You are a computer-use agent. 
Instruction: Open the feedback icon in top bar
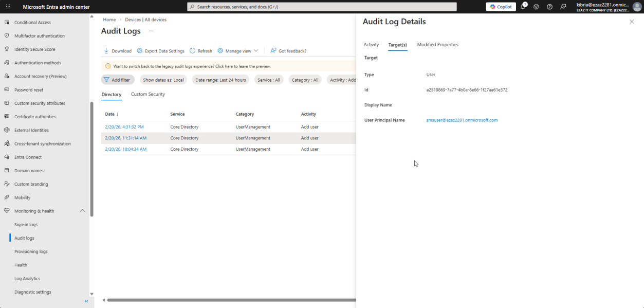point(563,7)
